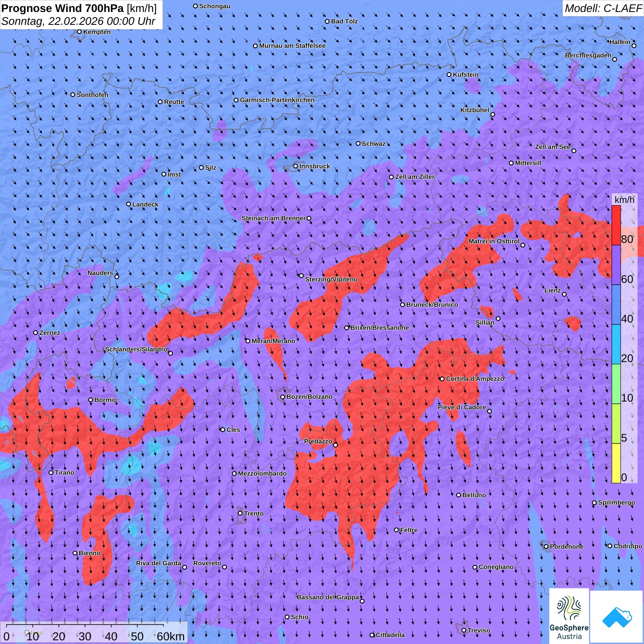Viewport: 644px width, 644px height.
Task: Click the 'Bassano del Grappa' label
Action: [x=328, y=597]
